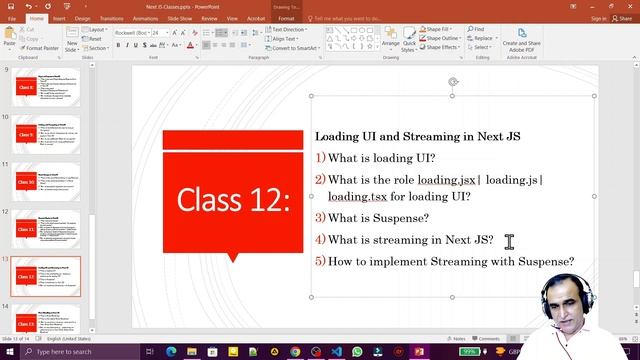Open the Line Spacing options
The width and height of the screenshot is (640, 360).
click(x=256, y=33)
